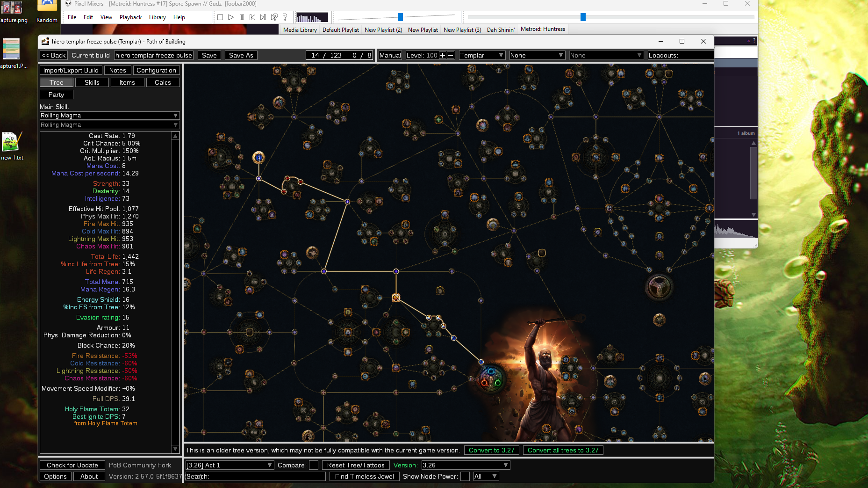Open the ascendancy None dropdown beside Templar
This screenshot has width=868, height=488.
(x=537, y=55)
